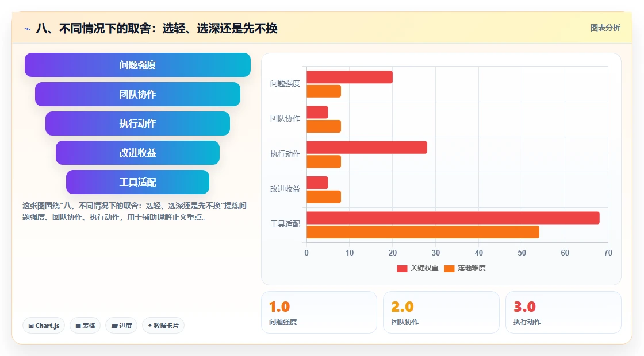
Task: Select the 执行动作 funnel stage
Action: click(x=137, y=123)
